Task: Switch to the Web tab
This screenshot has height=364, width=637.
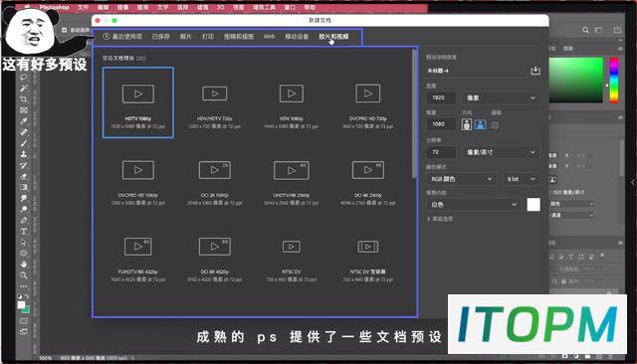Action: tap(269, 36)
